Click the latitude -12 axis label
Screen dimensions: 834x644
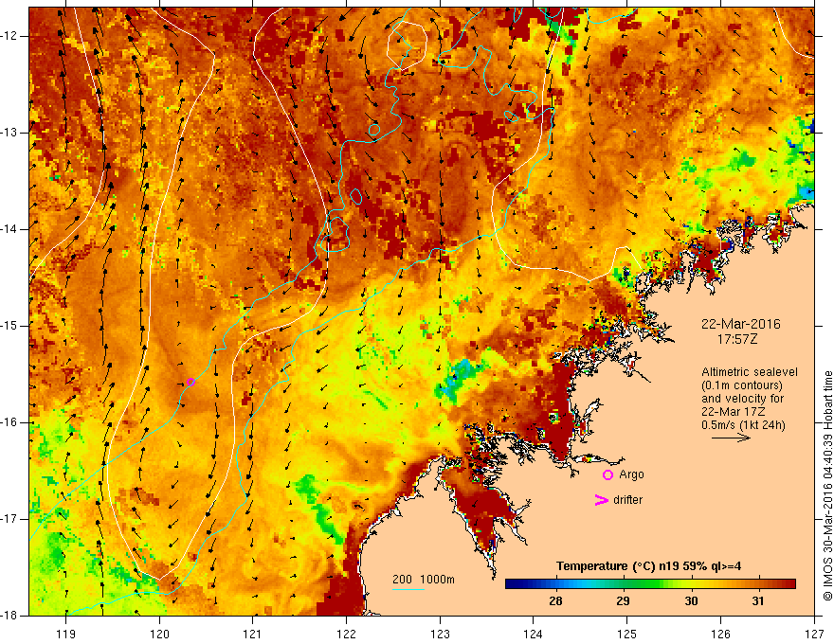pyautogui.click(x=10, y=36)
